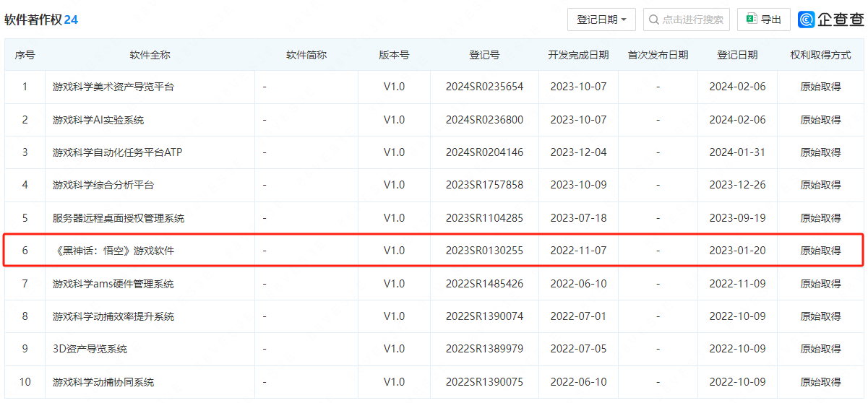Click the 开发完成日期 column header

coord(578,55)
